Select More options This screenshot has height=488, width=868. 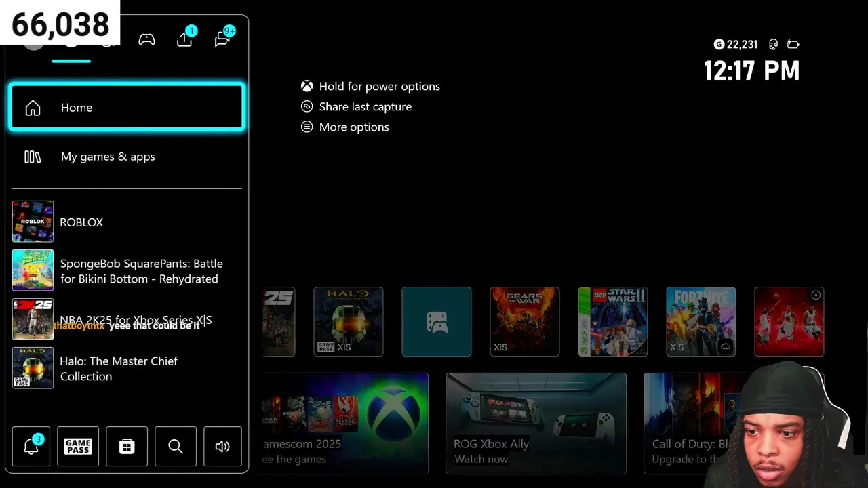[x=354, y=127]
